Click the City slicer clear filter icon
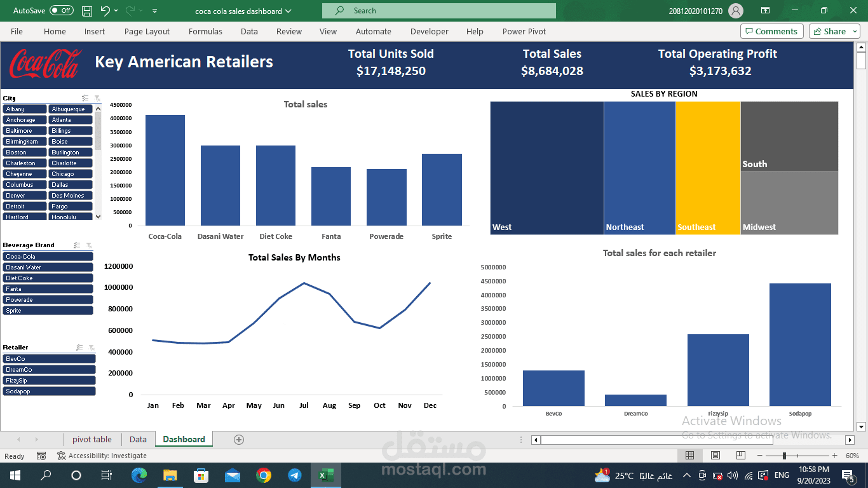 (97, 98)
